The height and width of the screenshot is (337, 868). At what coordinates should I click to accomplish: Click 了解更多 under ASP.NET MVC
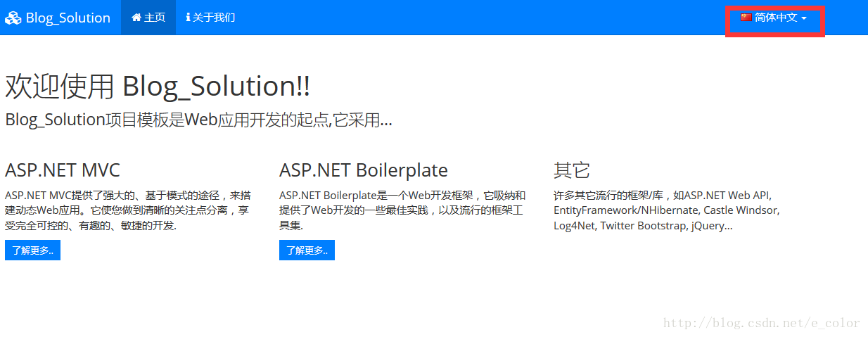(32, 250)
